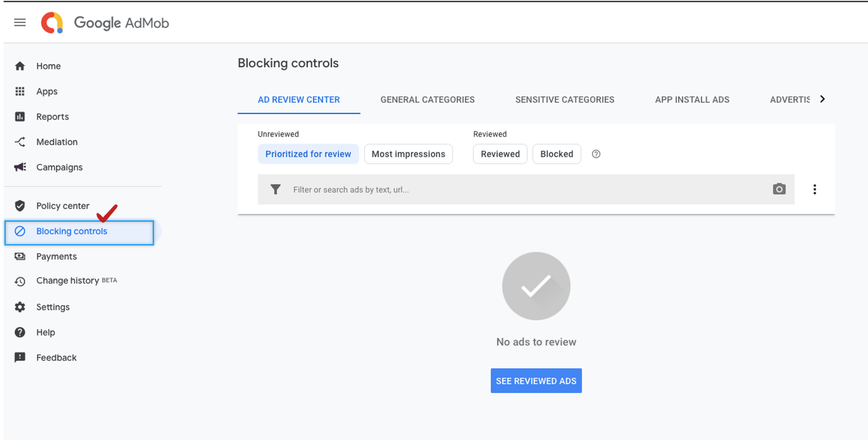Click the Mediation sidebar icon
Screen dimensions: 868x440
pyautogui.click(x=20, y=142)
